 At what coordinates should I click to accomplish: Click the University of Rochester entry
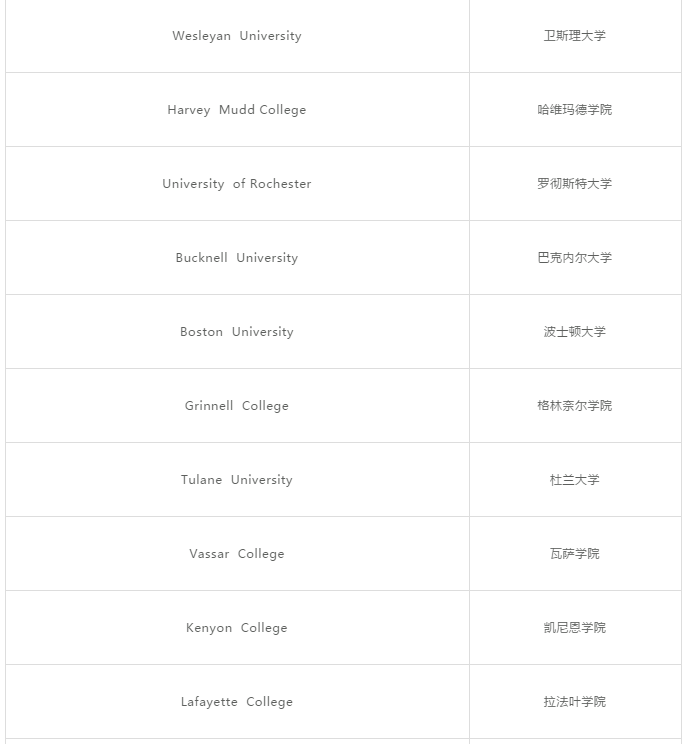pyautogui.click(x=237, y=184)
